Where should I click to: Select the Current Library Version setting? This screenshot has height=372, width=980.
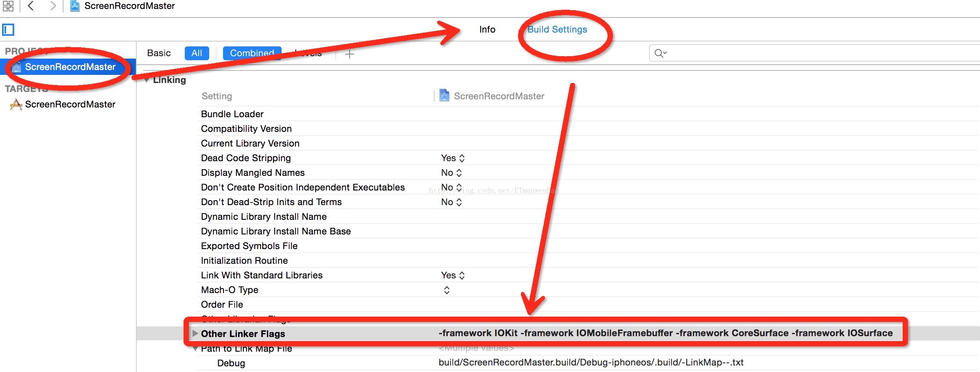coord(250,143)
